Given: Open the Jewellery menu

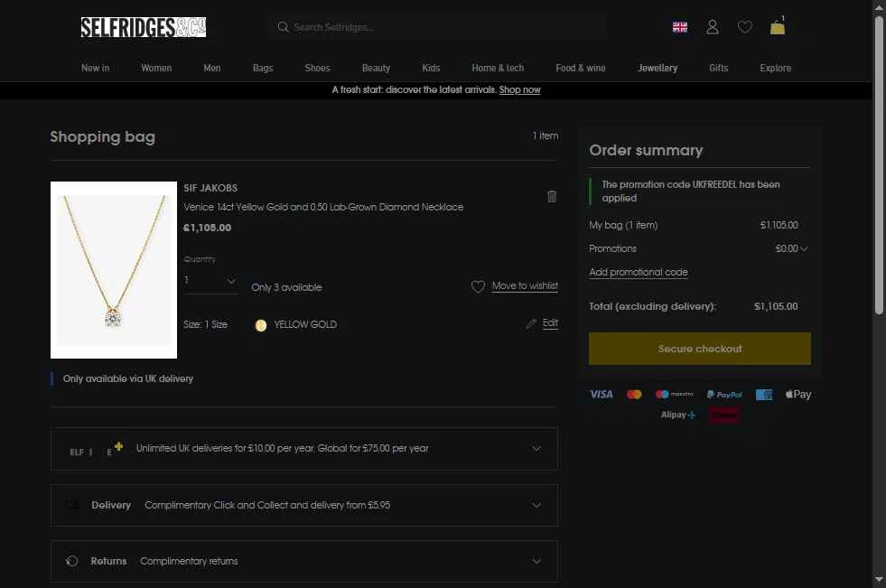Looking at the screenshot, I should pos(658,68).
